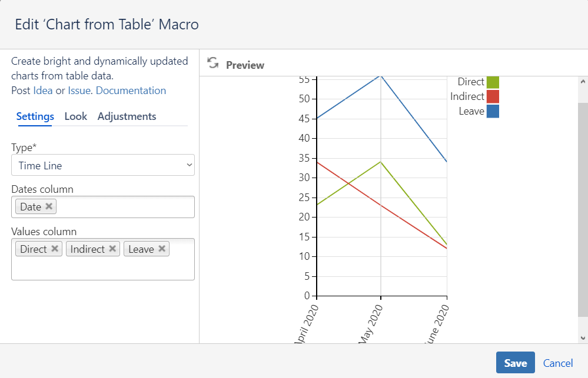Click Cancel to dismiss the dialog
The height and width of the screenshot is (378, 588).
[x=557, y=363]
